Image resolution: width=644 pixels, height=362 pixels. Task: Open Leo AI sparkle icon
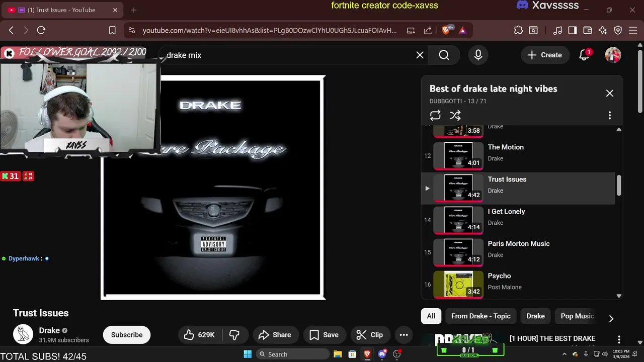coord(603,30)
